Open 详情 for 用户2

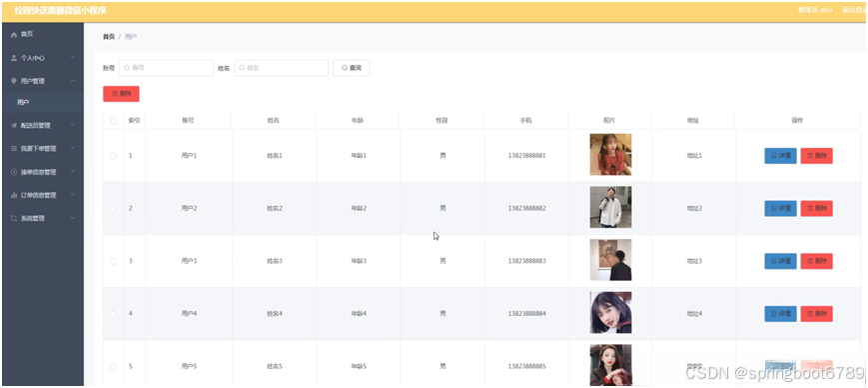coord(780,208)
